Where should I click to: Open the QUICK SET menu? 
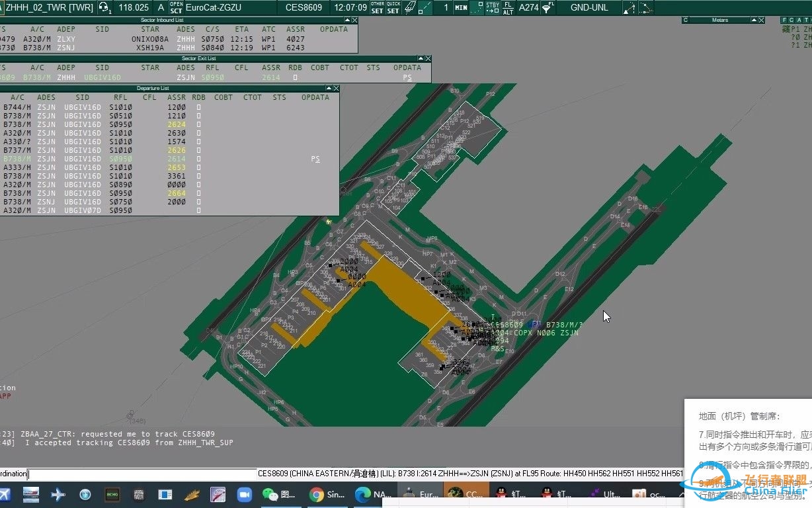393,8
